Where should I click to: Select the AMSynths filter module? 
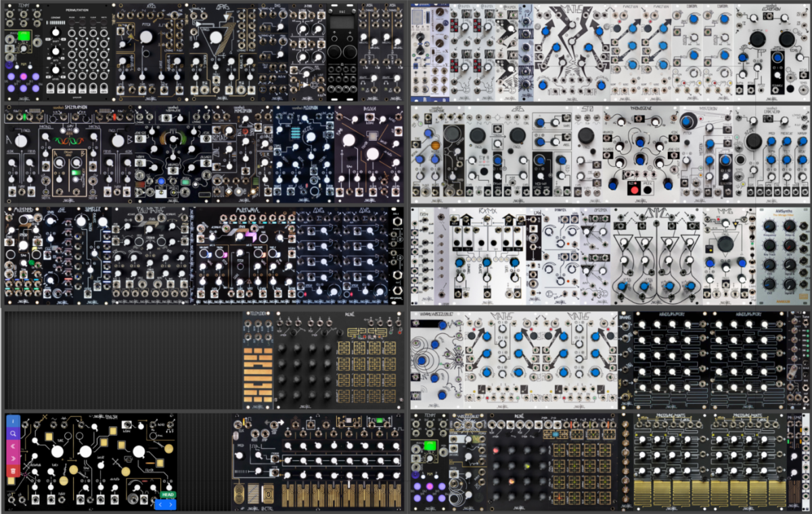[x=782, y=256]
